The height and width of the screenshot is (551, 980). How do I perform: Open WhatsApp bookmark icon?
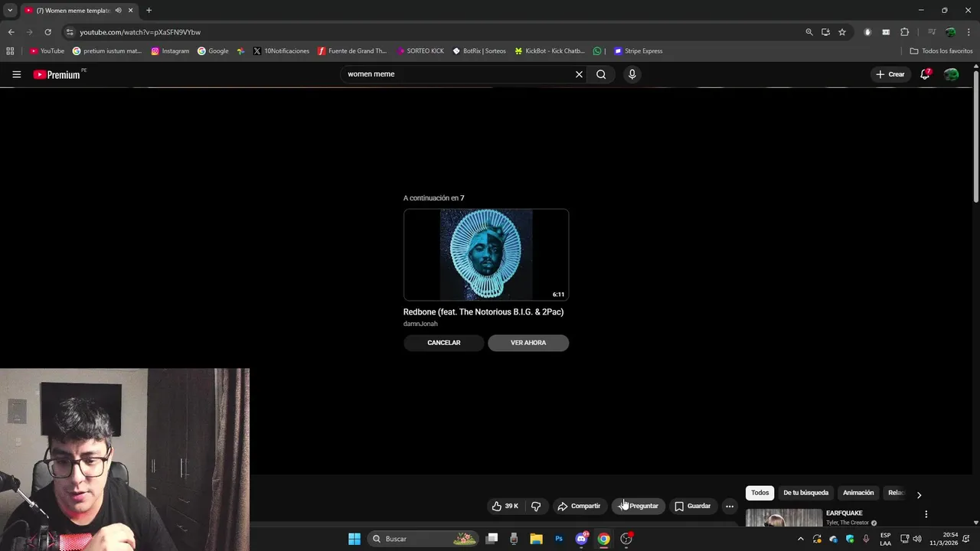pyautogui.click(x=597, y=51)
